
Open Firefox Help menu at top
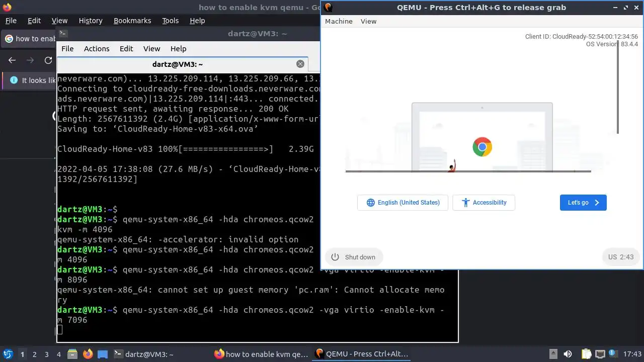pyautogui.click(x=197, y=21)
